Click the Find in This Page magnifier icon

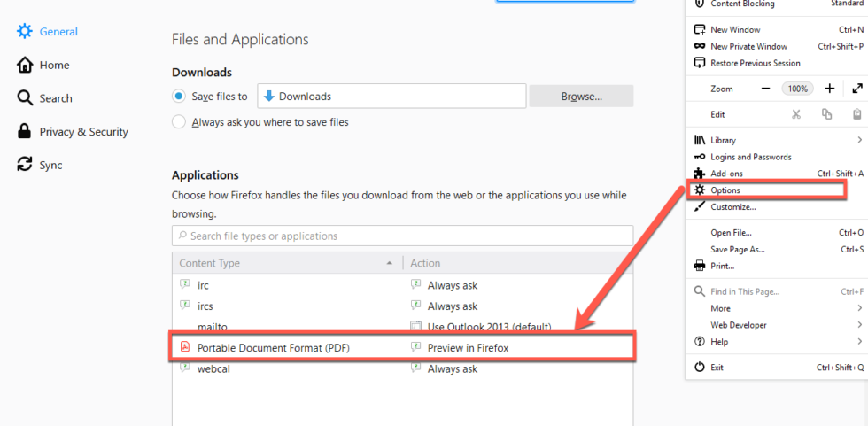[x=700, y=291]
